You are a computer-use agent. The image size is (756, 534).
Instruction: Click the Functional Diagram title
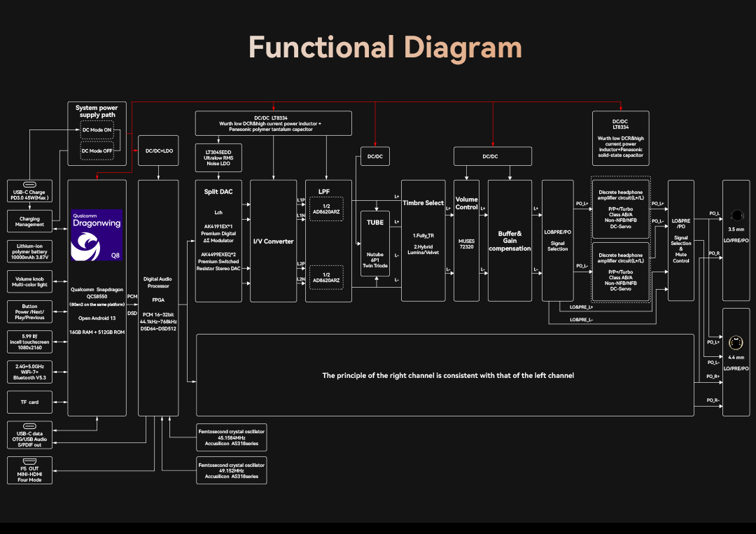point(385,48)
